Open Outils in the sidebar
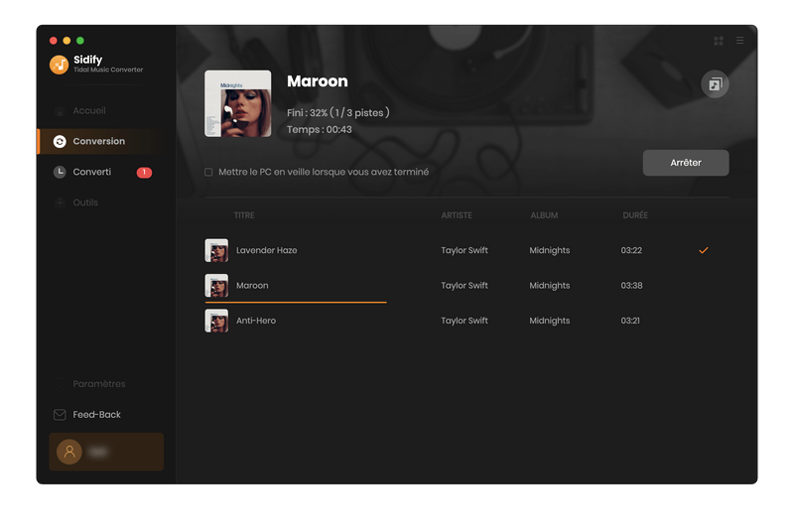 pyautogui.click(x=85, y=203)
